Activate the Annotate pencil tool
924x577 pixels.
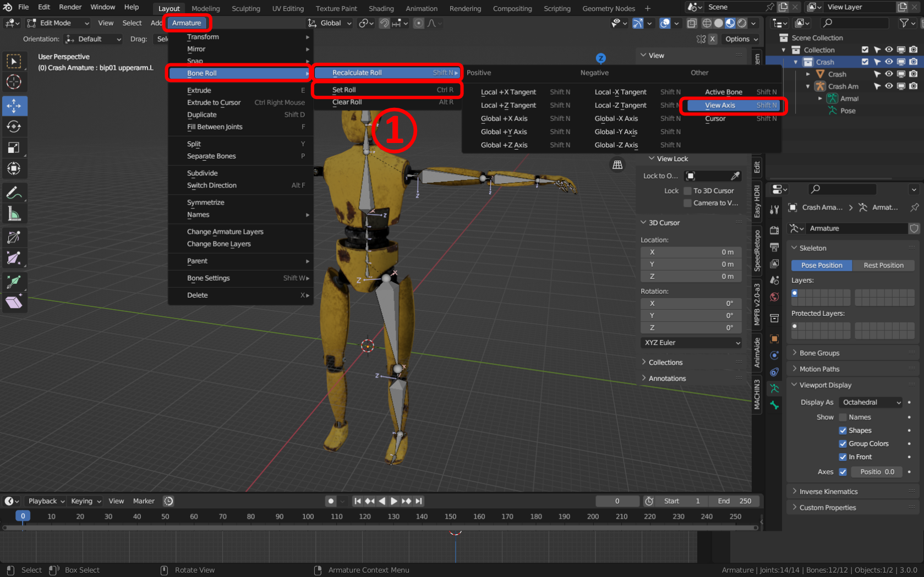(14, 193)
